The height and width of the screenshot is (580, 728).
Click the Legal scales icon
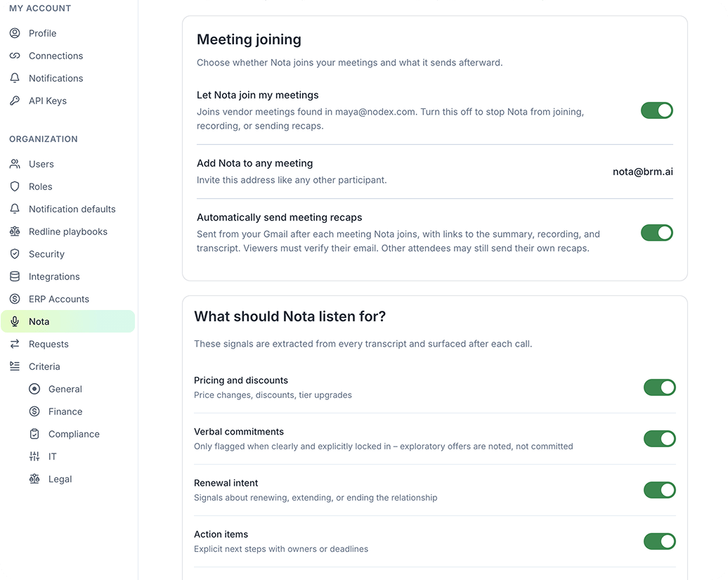[34, 479]
